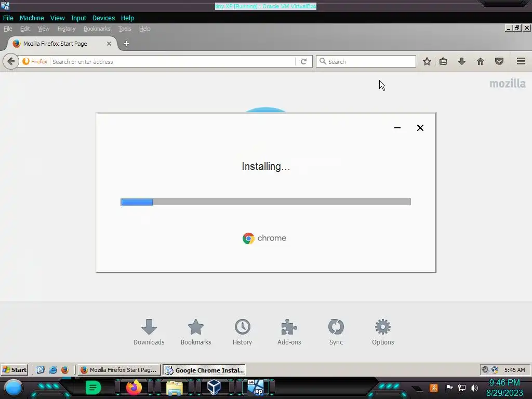The image size is (532, 399).
Task: Open Firefox History menu
Action: (x=66, y=29)
